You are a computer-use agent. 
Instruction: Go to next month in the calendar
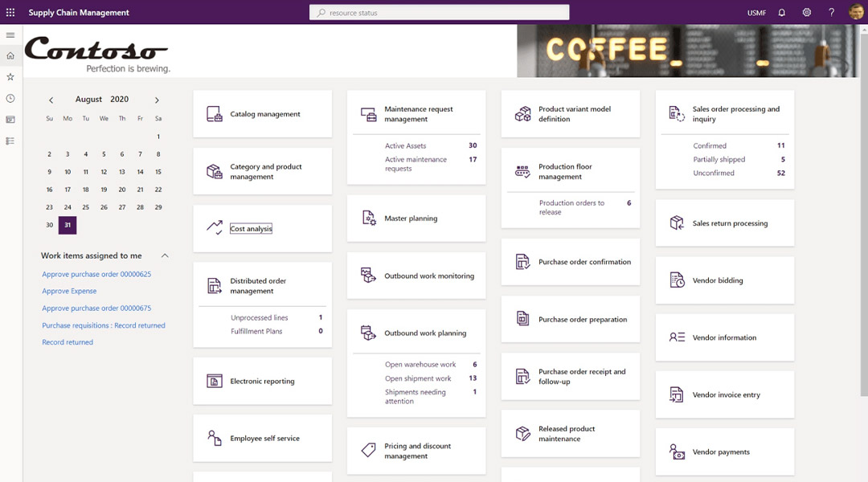pyautogui.click(x=157, y=100)
